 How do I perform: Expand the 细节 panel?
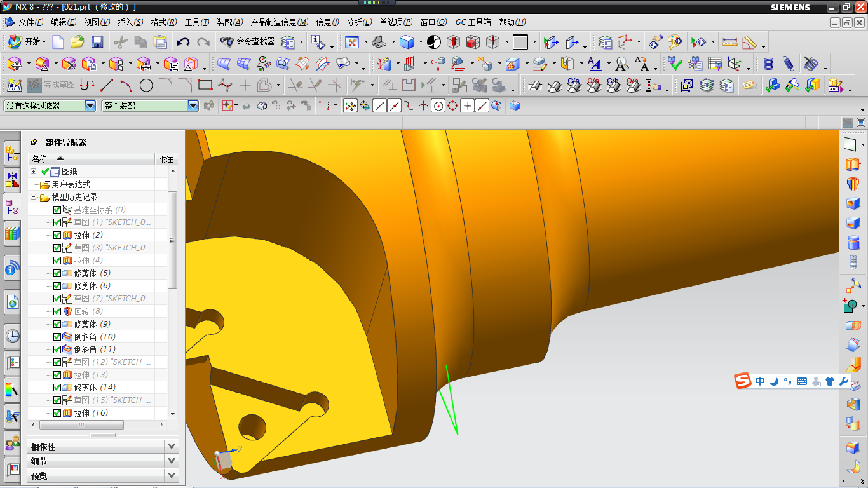103,461
